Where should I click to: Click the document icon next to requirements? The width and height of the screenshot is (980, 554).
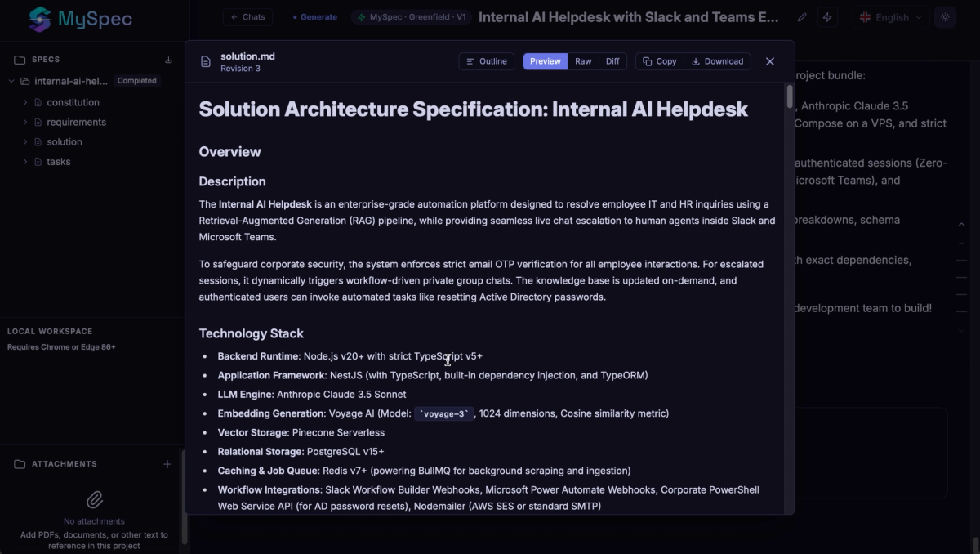click(x=38, y=122)
